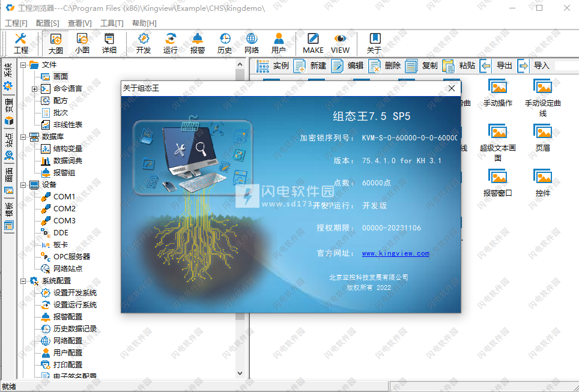This screenshot has height=392, width=579.
Task: Switch to the 系统 side tab
Action: point(8,76)
